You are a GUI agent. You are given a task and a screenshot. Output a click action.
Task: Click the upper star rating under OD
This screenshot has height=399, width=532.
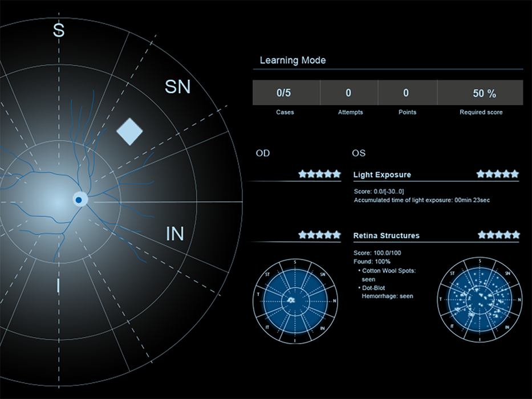pos(319,174)
